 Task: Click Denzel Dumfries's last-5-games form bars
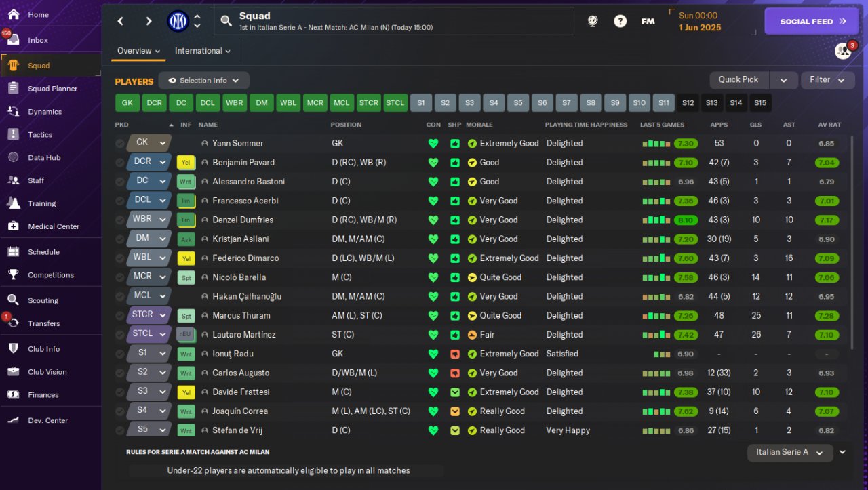click(x=656, y=220)
